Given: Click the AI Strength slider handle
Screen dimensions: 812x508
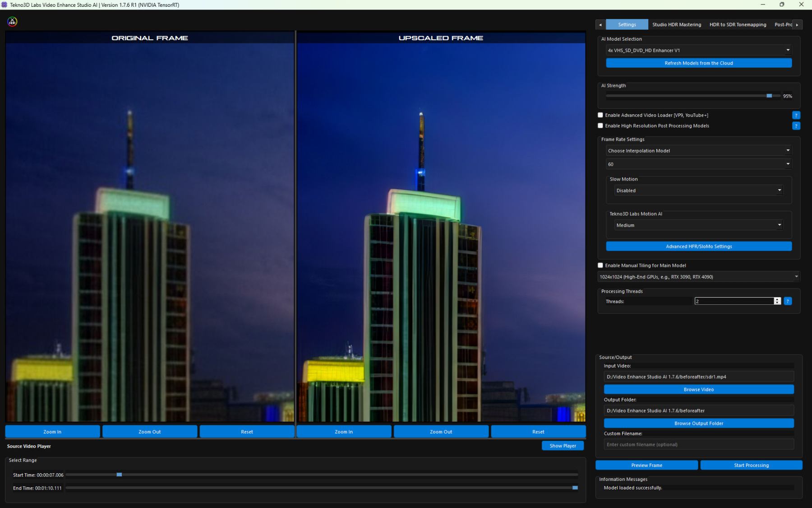Looking at the screenshot, I should coord(769,96).
